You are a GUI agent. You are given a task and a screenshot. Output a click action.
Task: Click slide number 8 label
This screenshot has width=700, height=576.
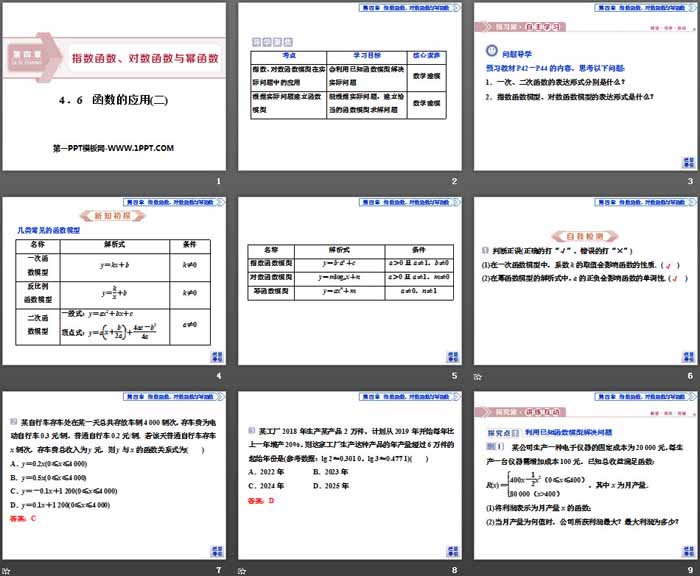454,570
